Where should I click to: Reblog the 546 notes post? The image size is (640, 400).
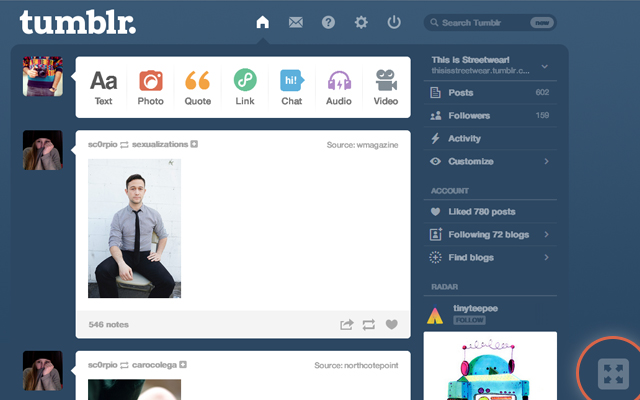[369, 324]
